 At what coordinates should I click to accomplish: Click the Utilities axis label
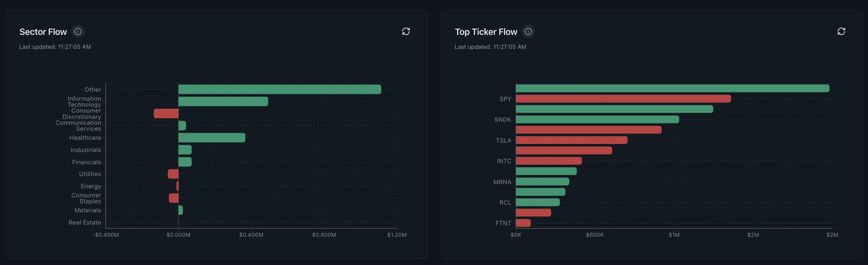[90, 174]
